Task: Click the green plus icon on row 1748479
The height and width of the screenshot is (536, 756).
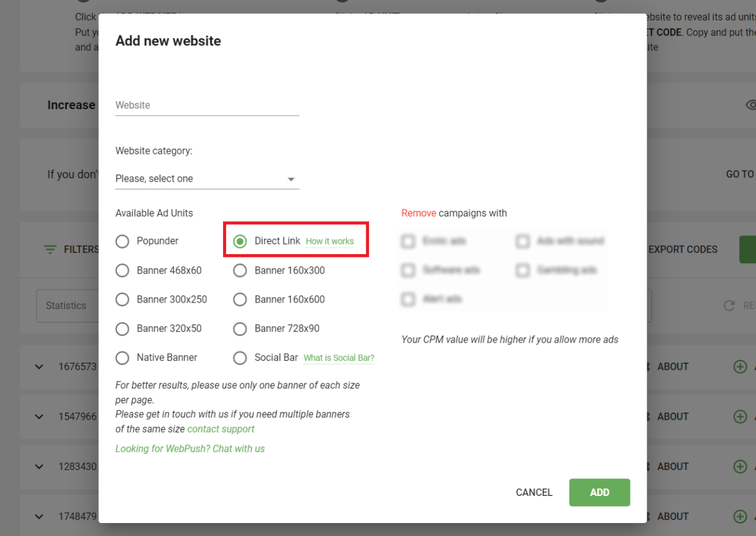Action: (740, 516)
